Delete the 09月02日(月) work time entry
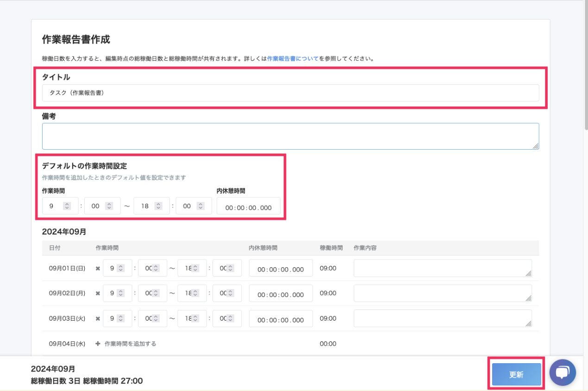588x391 pixels. 98,293
